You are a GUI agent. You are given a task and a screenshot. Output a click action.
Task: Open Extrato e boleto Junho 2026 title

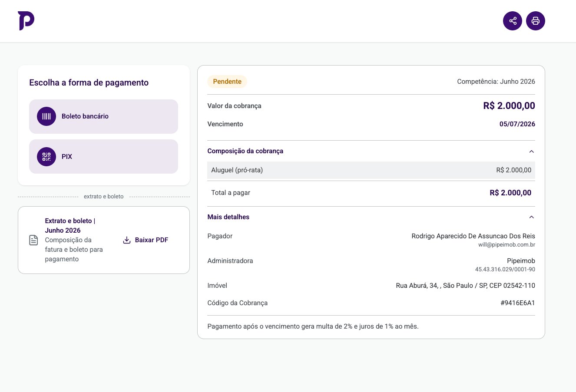(70, 226)
